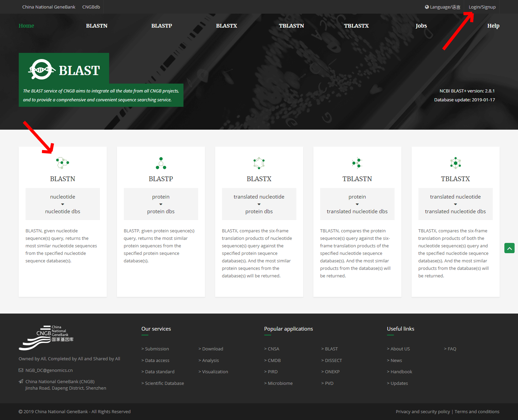Open the CNSA application link
The image size is (518, 420).
272,349
